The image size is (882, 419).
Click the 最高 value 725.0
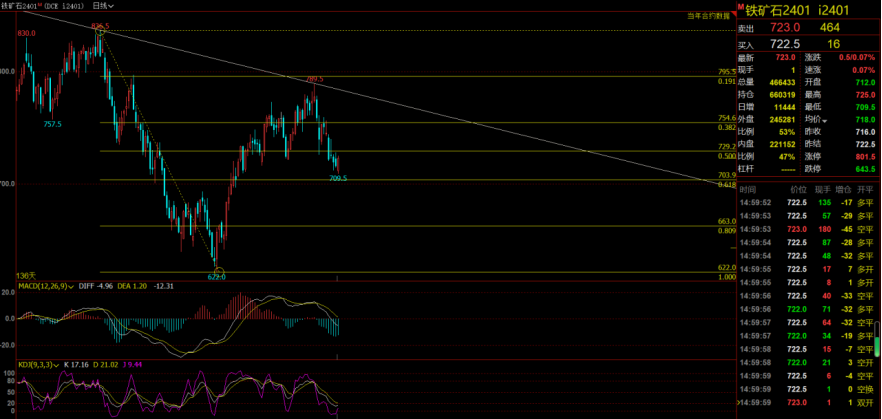(x=866, y=94)
